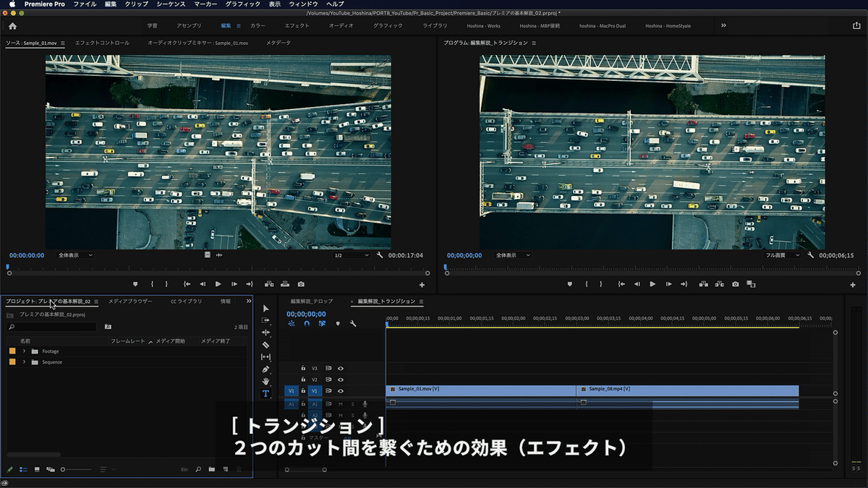Click the Find magnifier in Project panel footer
This screenshot has width=868, height=488.
click(198, 469)
